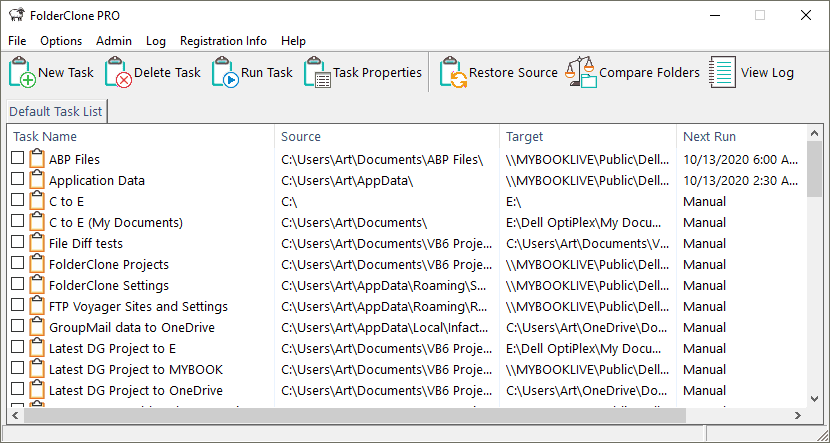
Task: Select the GroupMail data to OneDrive task name
Action: [132, 328]
